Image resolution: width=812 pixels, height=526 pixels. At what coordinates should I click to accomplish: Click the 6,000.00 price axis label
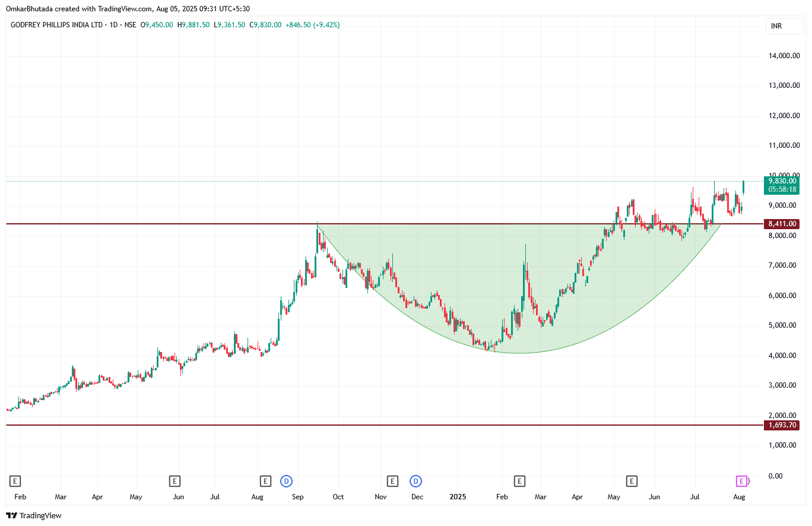(782, 296)
